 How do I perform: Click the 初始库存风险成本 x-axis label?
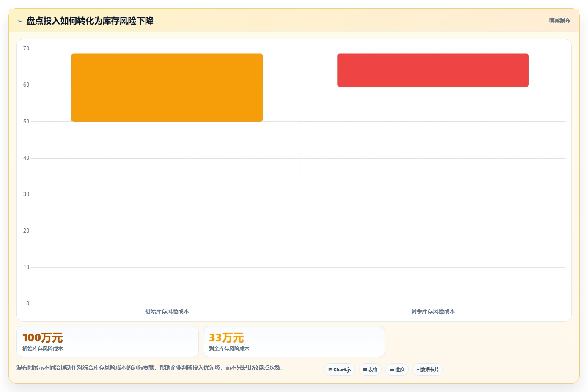[167, 311]
